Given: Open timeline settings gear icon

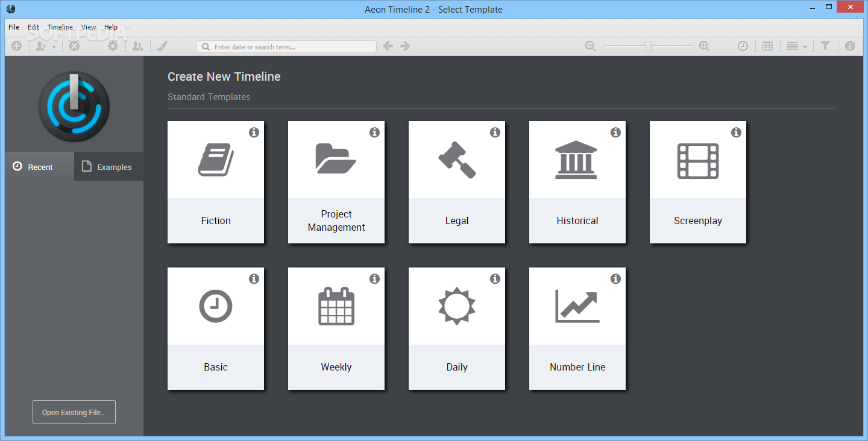Looking at the screenshot, I should [x=113, y=46].
